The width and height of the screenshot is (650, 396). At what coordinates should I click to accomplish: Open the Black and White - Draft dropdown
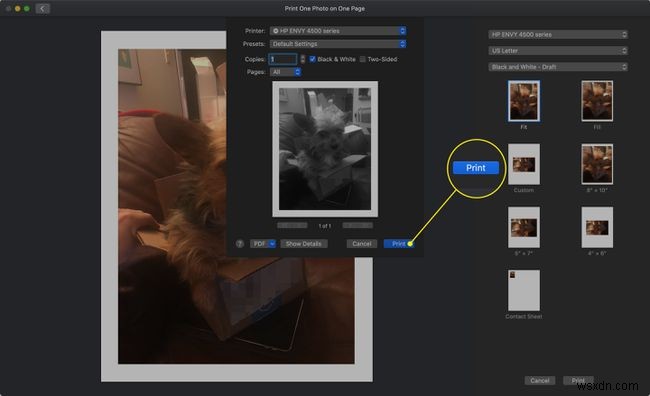tap(558, 67)
